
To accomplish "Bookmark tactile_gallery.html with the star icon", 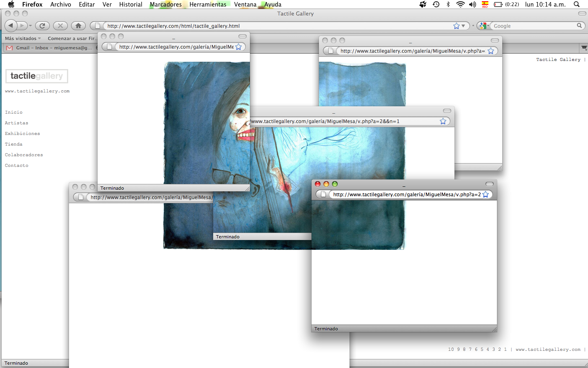I will tap(457, 26).
